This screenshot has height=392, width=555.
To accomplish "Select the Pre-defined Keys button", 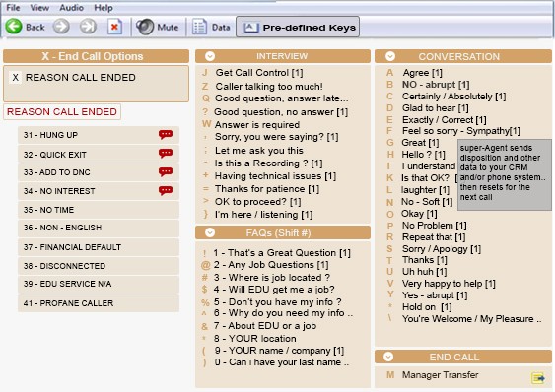I will pyautogui.click(x=298, y=27).
